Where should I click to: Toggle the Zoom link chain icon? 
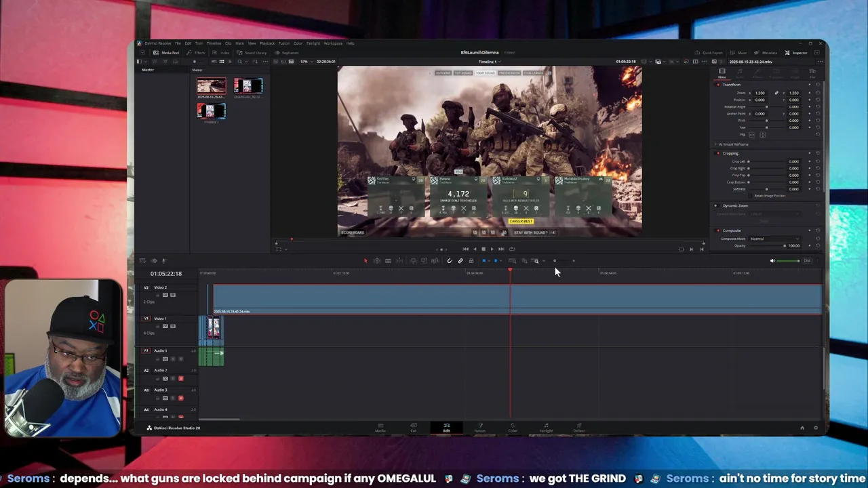coord(776,93)
